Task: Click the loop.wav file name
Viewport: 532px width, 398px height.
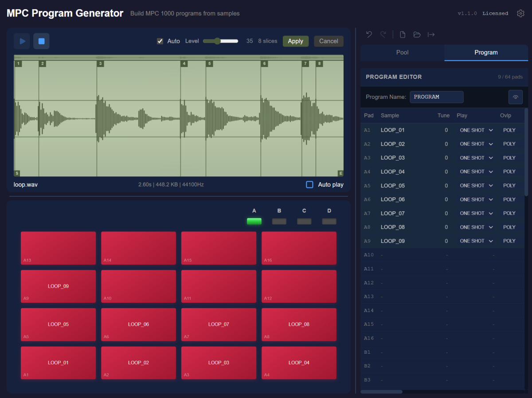Action: [x=26, y=184]
